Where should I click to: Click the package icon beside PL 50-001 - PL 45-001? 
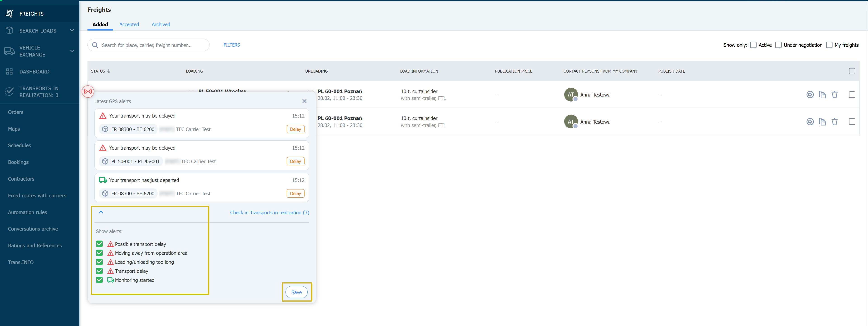105,161
